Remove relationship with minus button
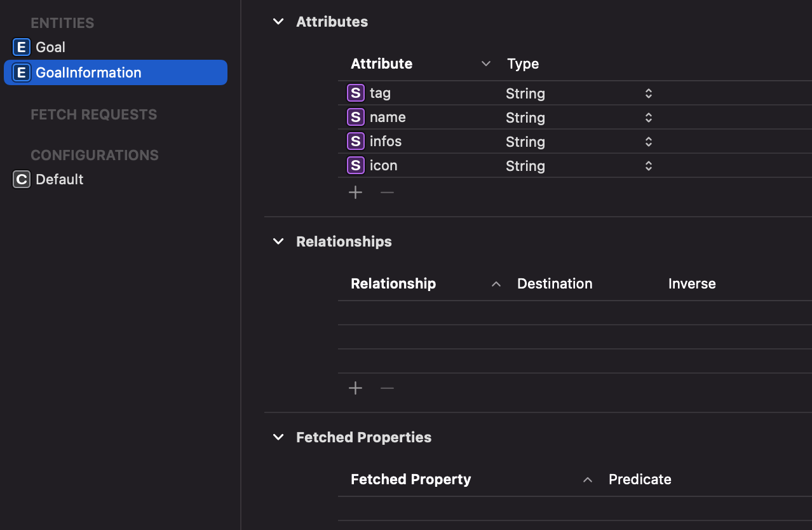 387,388
